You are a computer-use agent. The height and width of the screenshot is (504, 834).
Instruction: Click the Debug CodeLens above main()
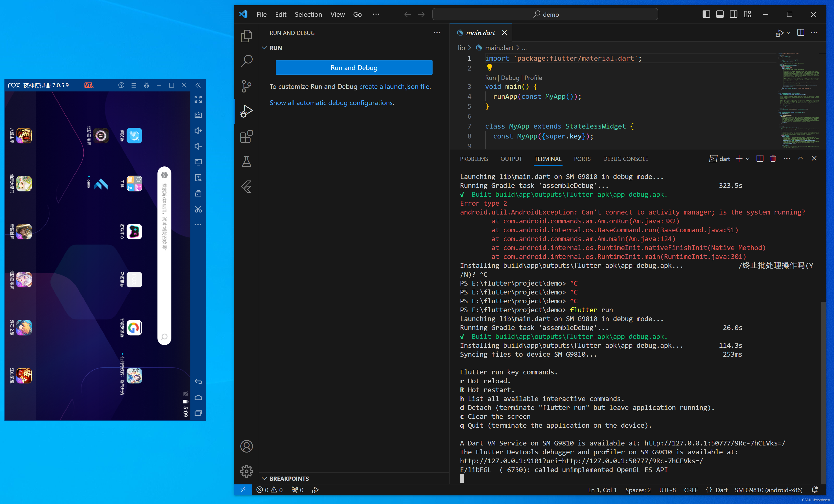[510, 78]
